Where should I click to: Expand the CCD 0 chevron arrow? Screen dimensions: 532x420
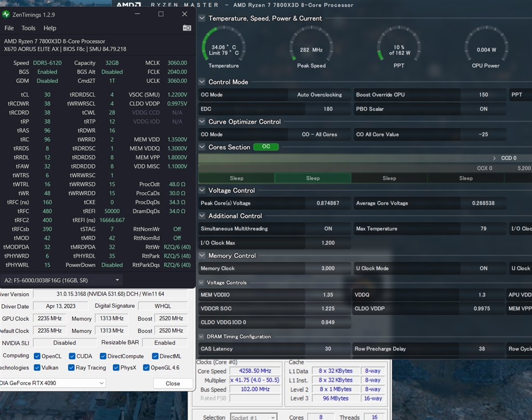pyautogui.click(x=495, y=158)
